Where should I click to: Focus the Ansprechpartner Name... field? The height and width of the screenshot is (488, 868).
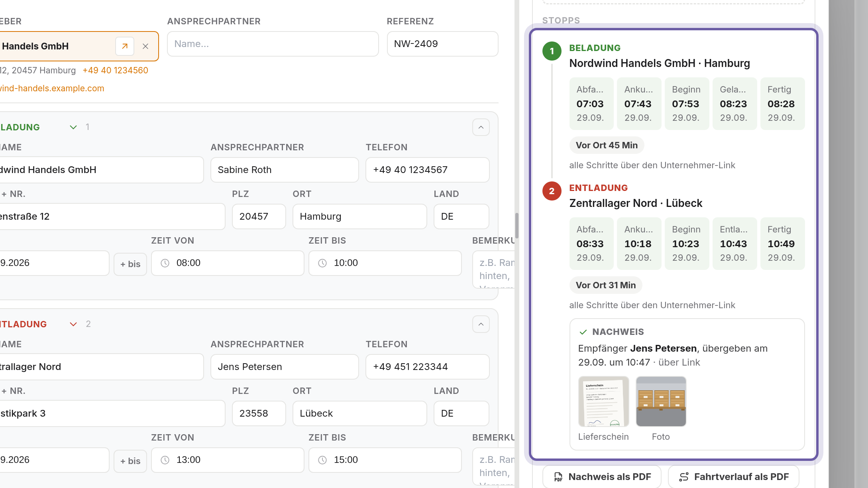(x=273, y=44)
